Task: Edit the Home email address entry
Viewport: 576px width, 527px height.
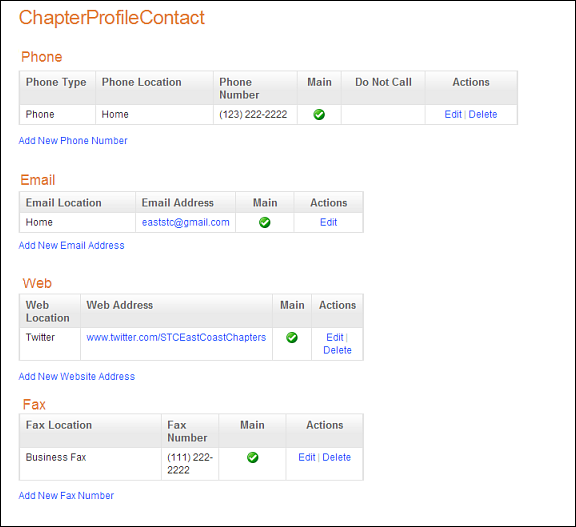Action: (x=328, y=222)
